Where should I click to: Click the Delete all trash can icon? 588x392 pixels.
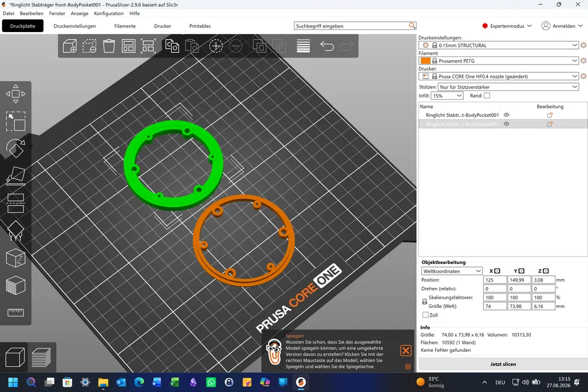tap(109, 46)
